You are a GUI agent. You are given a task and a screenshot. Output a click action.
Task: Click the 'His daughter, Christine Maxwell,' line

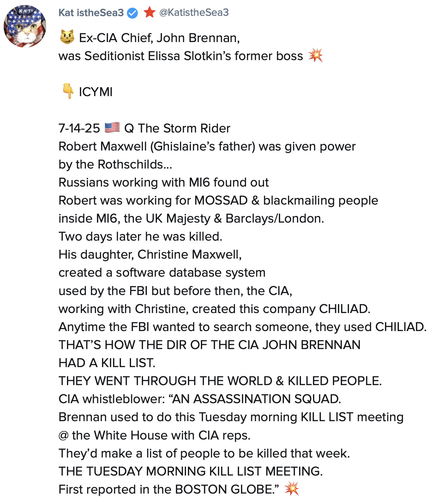click(x=150, y=255)
